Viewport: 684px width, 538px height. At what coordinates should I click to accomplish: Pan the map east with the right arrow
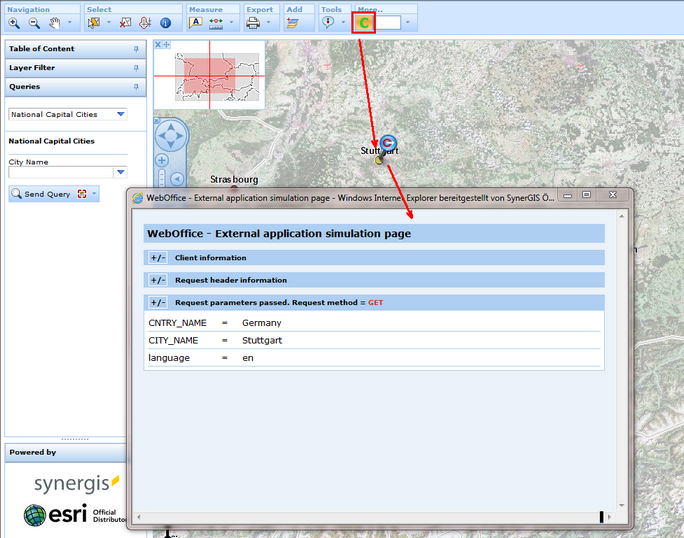pos(180,136)
